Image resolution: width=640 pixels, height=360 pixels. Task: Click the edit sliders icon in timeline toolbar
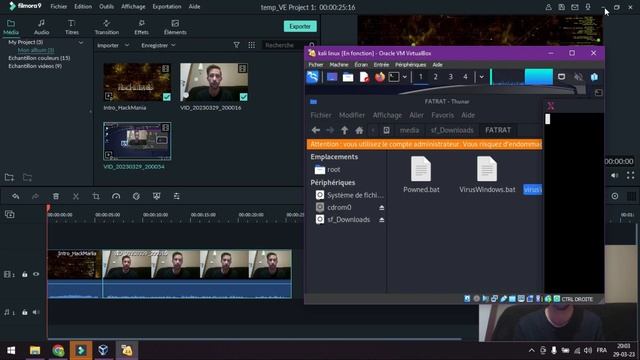pyautogui.click(x=177, y=196)
